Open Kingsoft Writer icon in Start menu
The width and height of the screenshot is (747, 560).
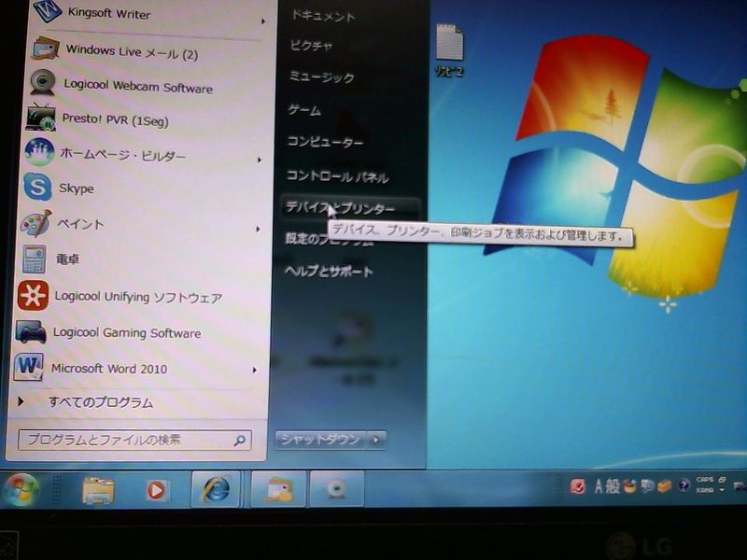48,9
